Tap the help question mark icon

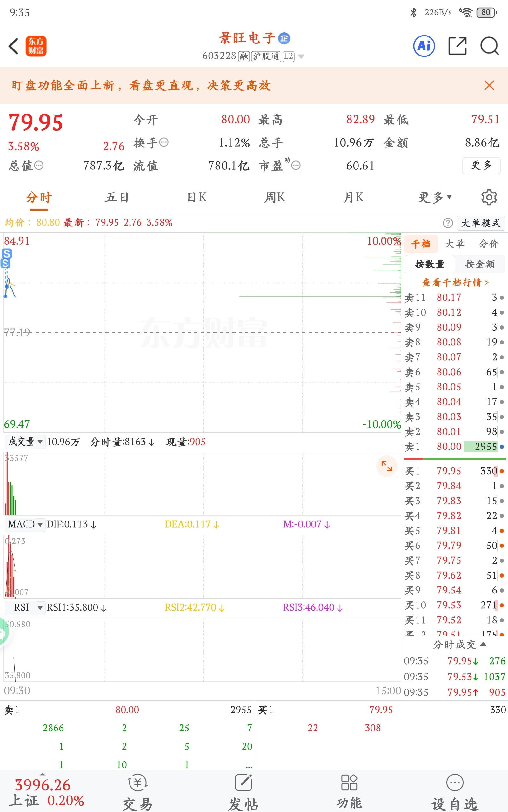pyautogui.click(x=448, y=223)
